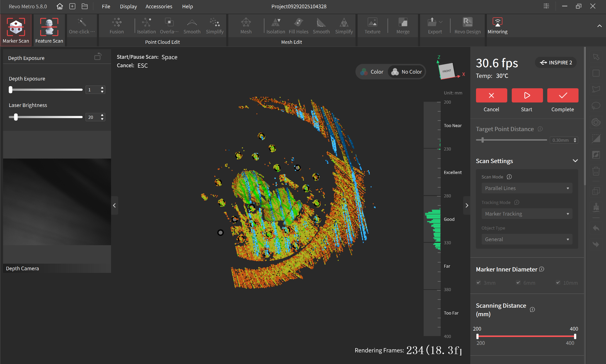Select the Marker Scan mode icon
606x364 pixels.
pos(16,27)
